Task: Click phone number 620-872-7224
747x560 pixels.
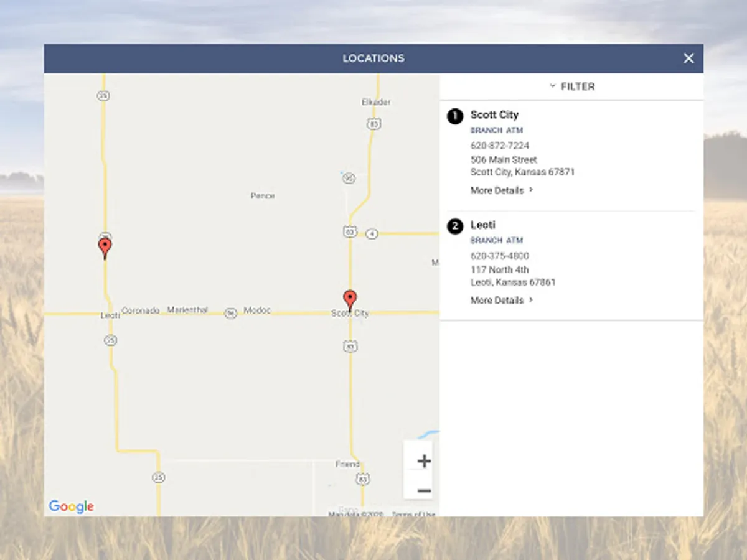Action: coord(500,146)
